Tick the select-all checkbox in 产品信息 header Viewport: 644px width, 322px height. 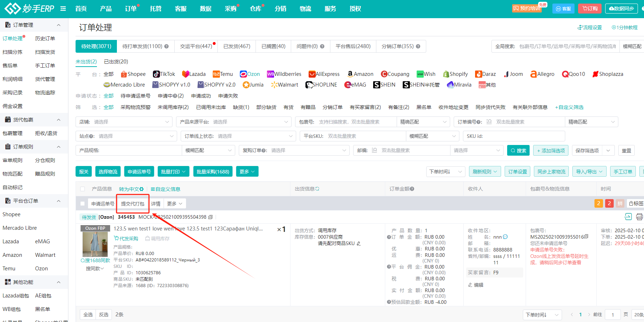pyautogui.click(x=83, y=189)
